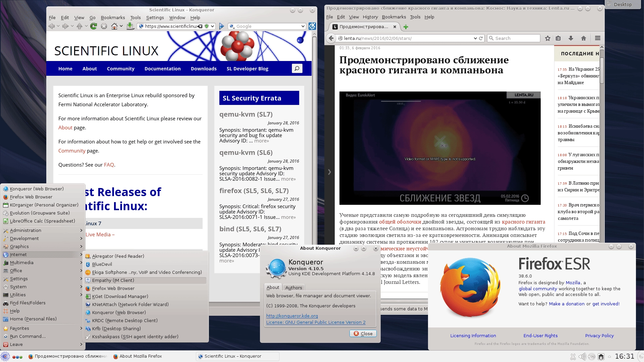Expand the Konqueror Forward history dropdown
The image size is (644, 362).
point(72,26)
